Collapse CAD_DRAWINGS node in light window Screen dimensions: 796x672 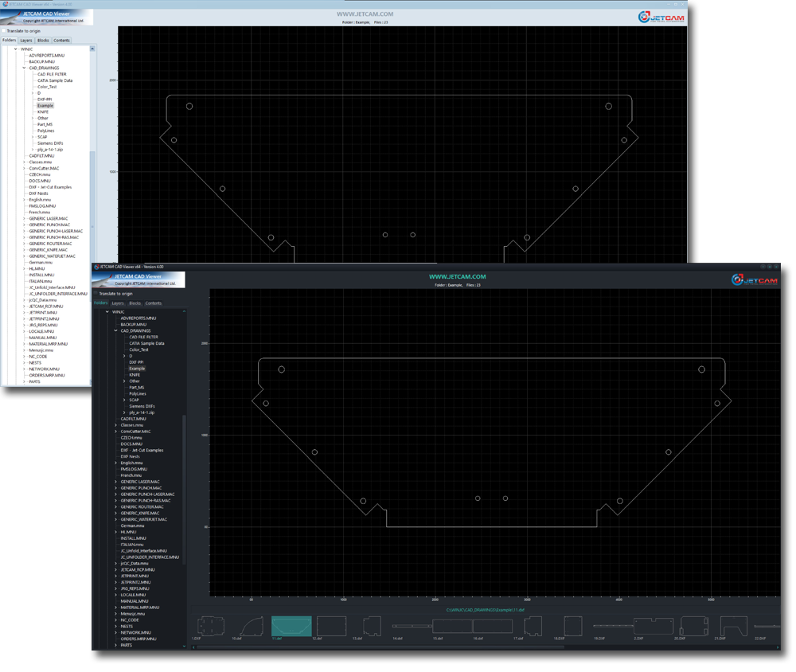pos(24,68)
